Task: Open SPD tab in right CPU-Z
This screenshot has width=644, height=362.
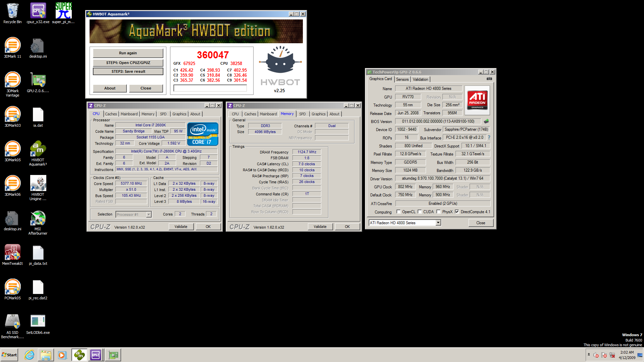Action: [x=303, y=114]
